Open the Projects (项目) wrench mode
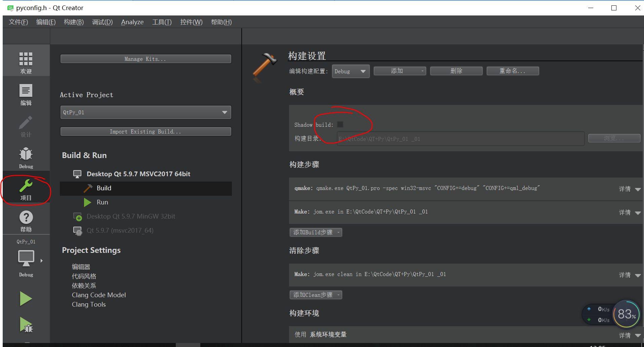 click(x=26, y=189)
